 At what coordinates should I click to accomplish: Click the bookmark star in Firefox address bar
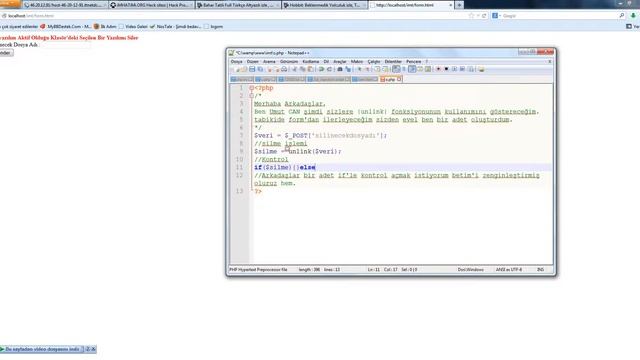coord(471,16)
